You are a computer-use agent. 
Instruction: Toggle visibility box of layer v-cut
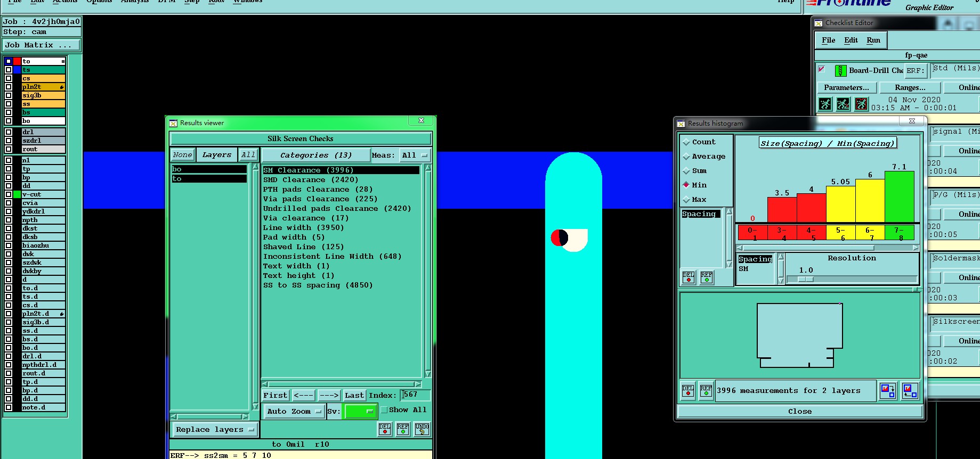coord(9,194)
